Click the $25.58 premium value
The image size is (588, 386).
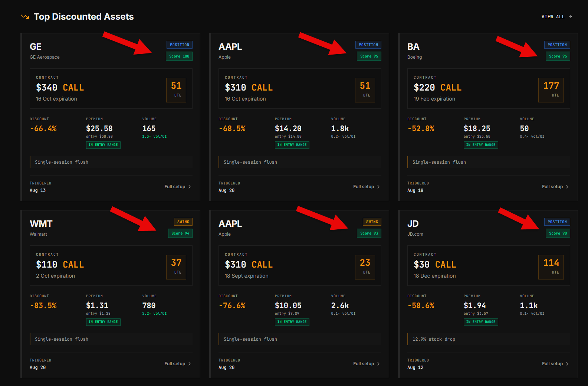[x=99, y=129]
